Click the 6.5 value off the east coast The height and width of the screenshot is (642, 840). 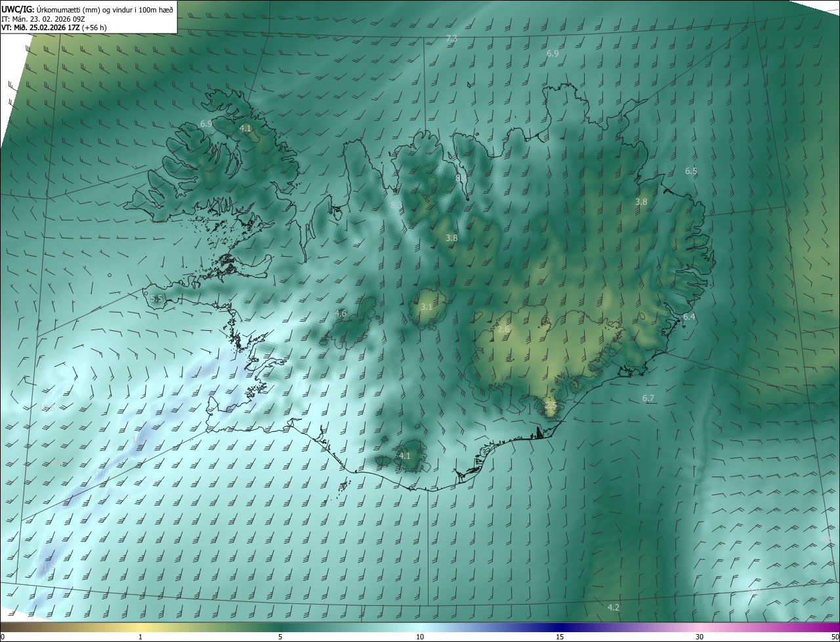tap(691, 171)
